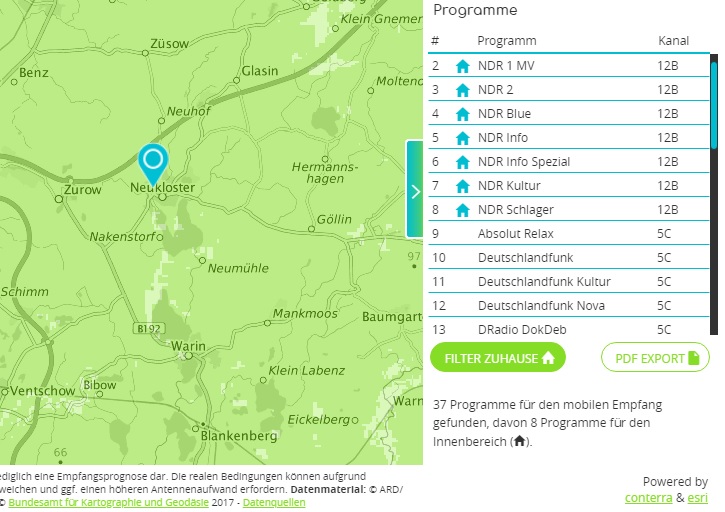Sort by the Kanal column header
The width and height of the screenshot is (725, 512).
coord(673,41)
